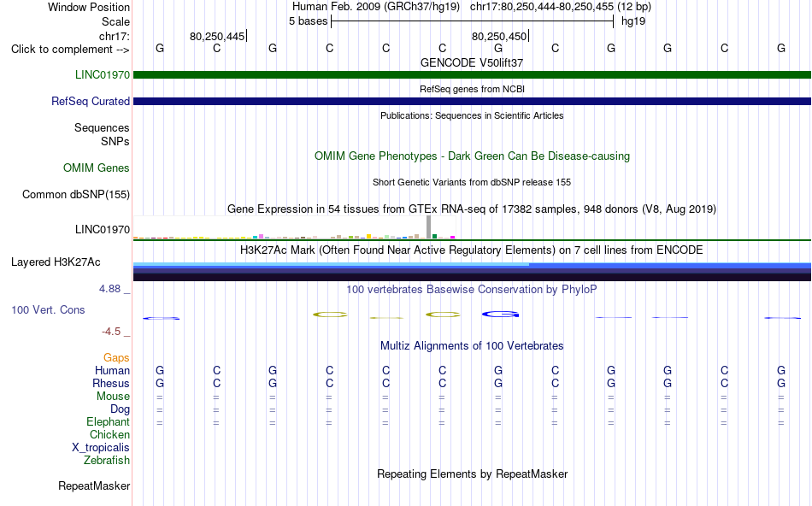Click the 80,250,445 ruler position marker
The image size is (812, 506).
tap(218, 36)
